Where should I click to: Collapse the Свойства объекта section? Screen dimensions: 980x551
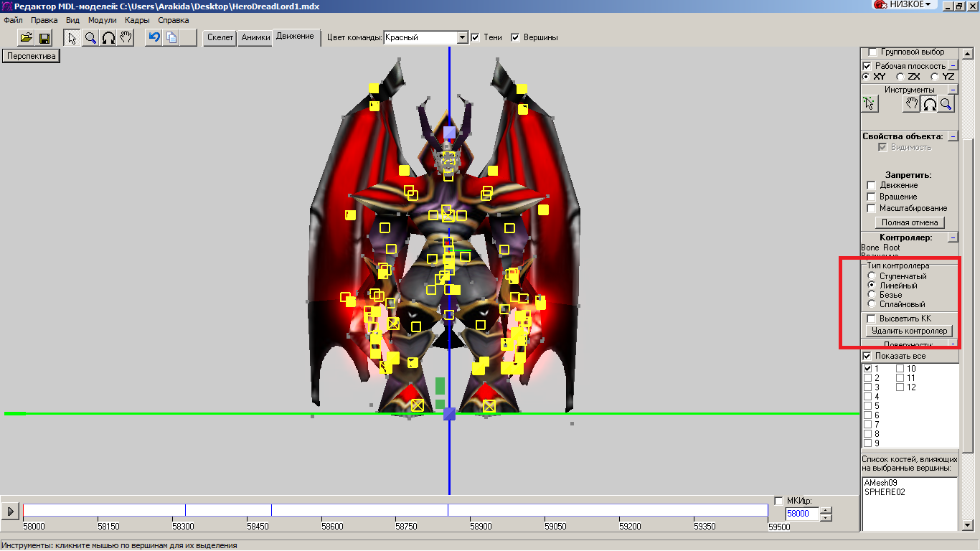pyautogui.click(x=953, y=136)
